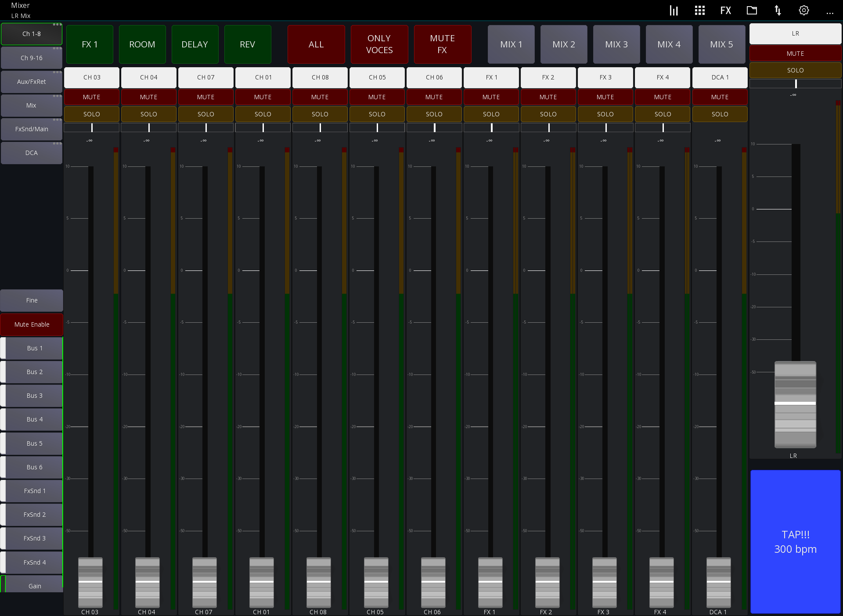Activate the ALL mute group

pyautogui.click(x=316, y=44)
